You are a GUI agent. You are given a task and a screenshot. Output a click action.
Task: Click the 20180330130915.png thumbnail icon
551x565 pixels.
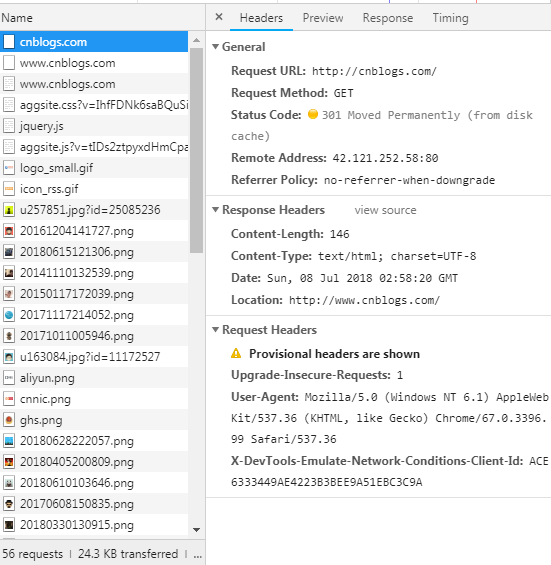[9, 524]
